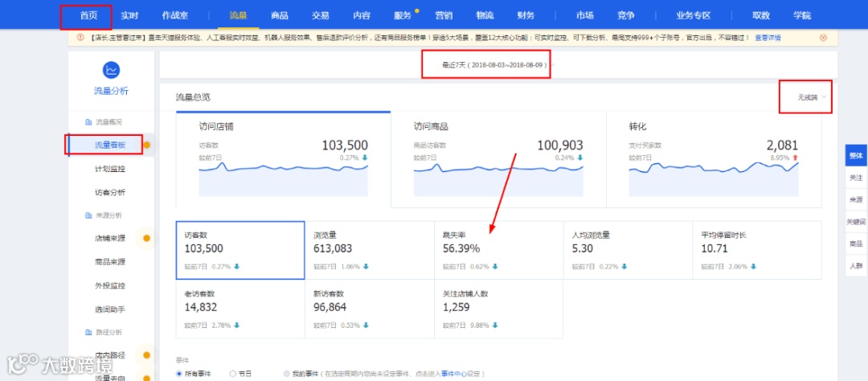Select the 转化 overview card

coord(714,159)
